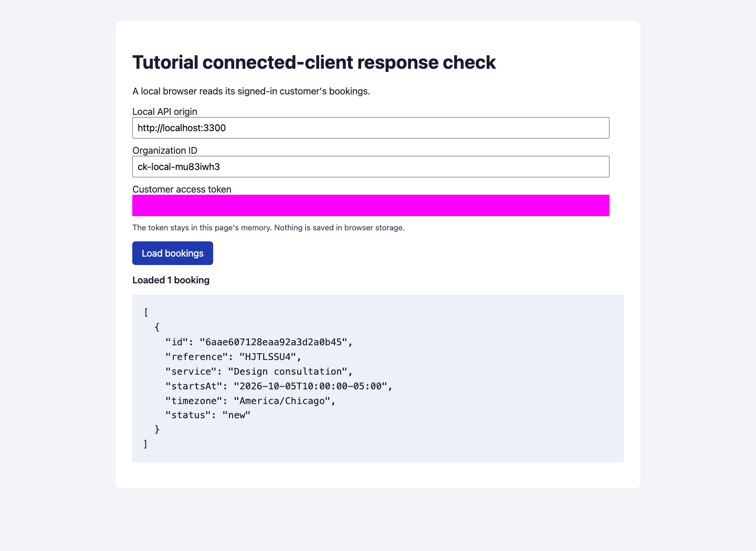
Task: Click the Customer access token field
Action: pos(371,205)
